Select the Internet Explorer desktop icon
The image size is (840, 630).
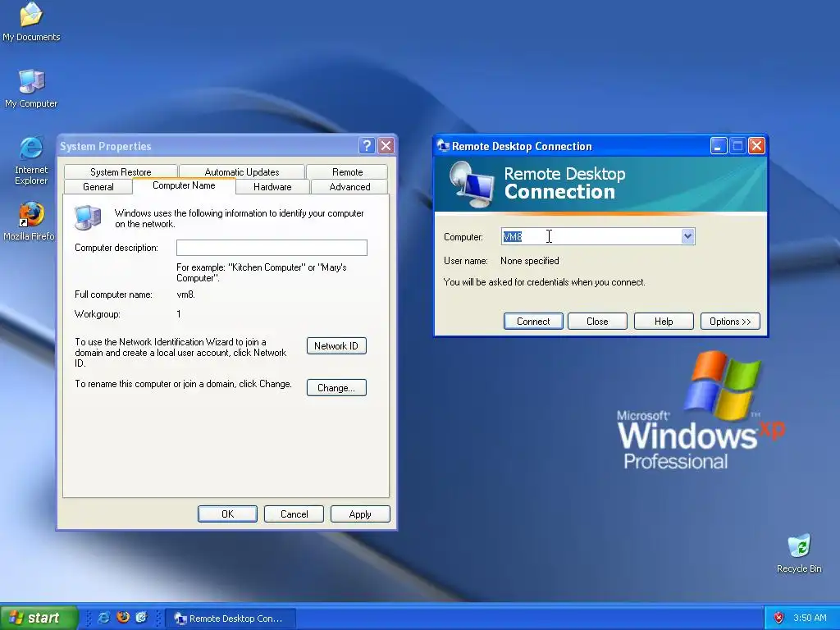31,161
